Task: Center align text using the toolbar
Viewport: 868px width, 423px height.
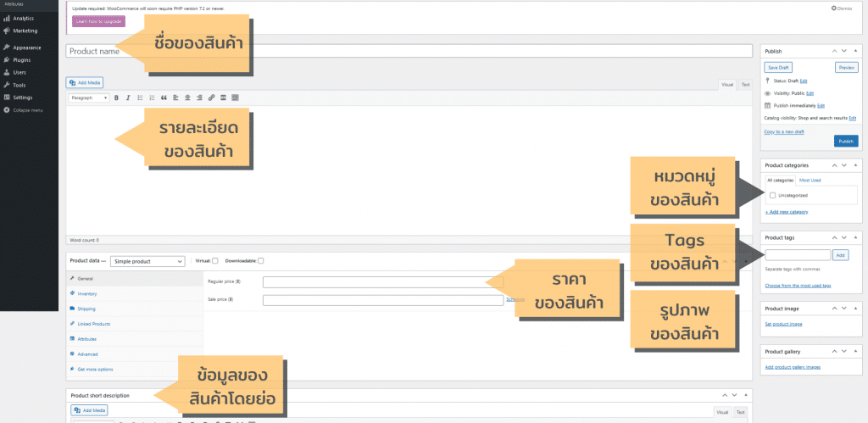Action: tap(187, 97)
